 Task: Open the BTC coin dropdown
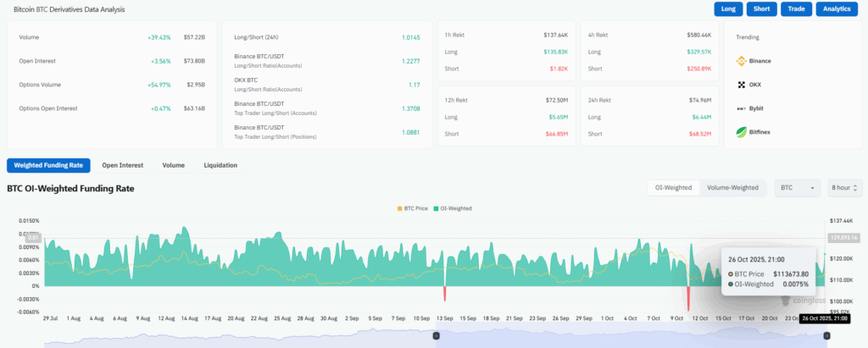point(798,187)
